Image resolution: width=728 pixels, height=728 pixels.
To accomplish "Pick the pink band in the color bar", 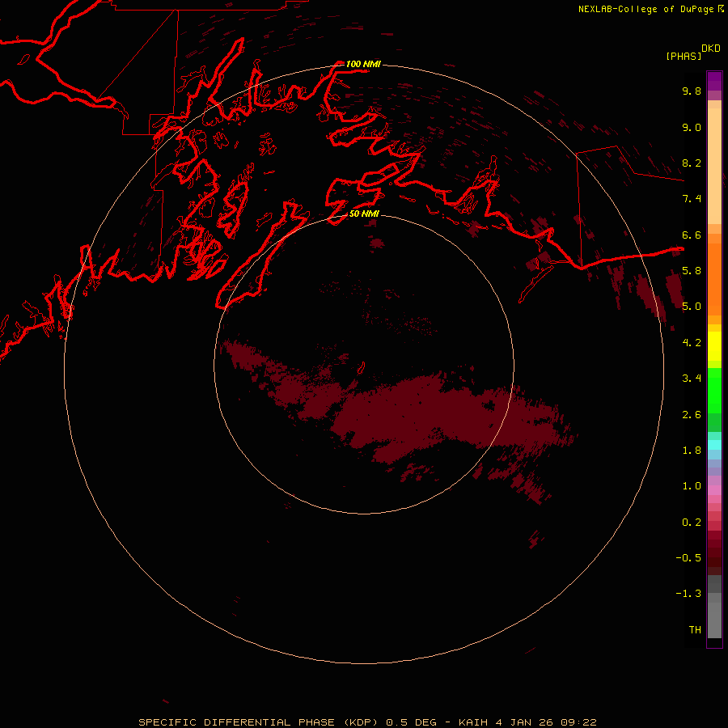I will click(x=714, y=490).
